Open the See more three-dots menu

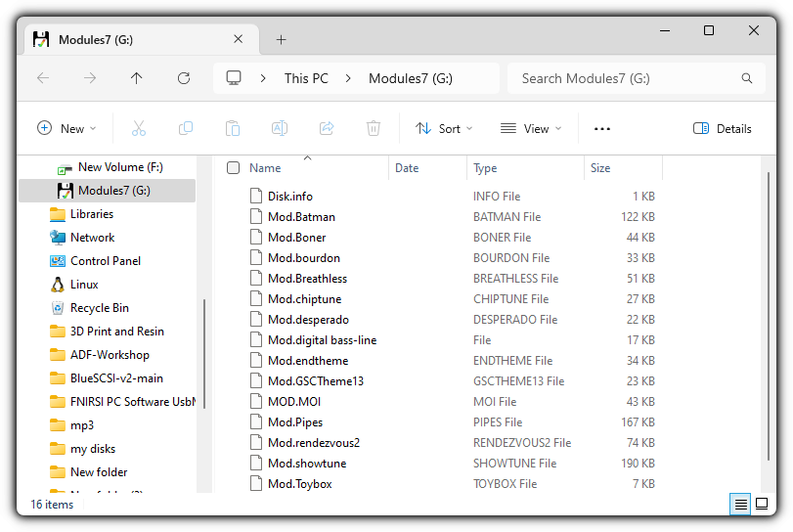[601, 129]
